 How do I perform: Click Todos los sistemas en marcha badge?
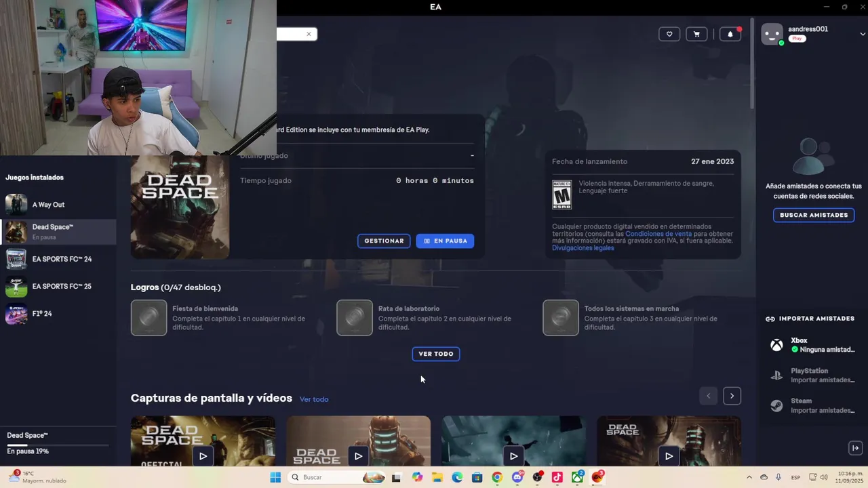click(561, 318)
